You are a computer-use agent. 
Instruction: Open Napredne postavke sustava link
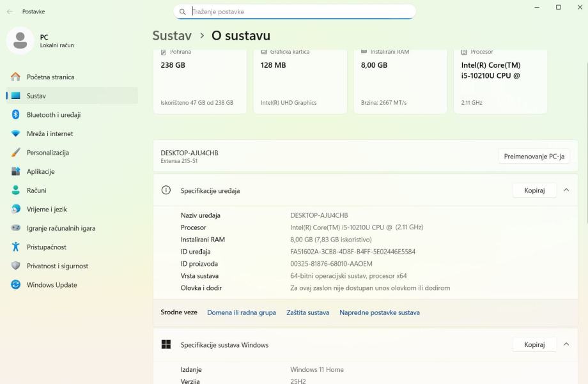pos(380,312)
